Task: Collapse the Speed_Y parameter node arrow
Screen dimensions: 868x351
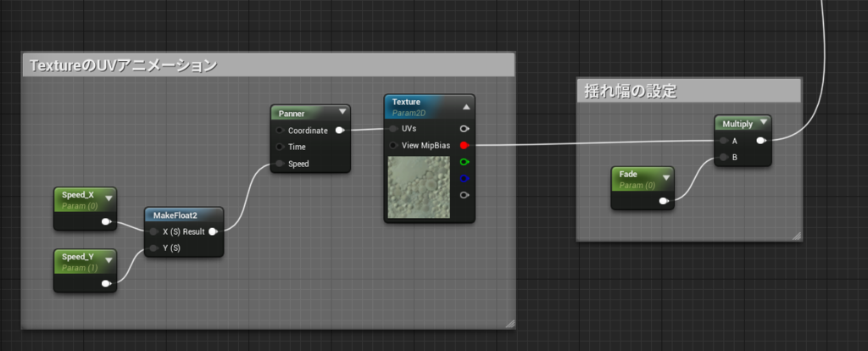Action: tap(108, 260)
